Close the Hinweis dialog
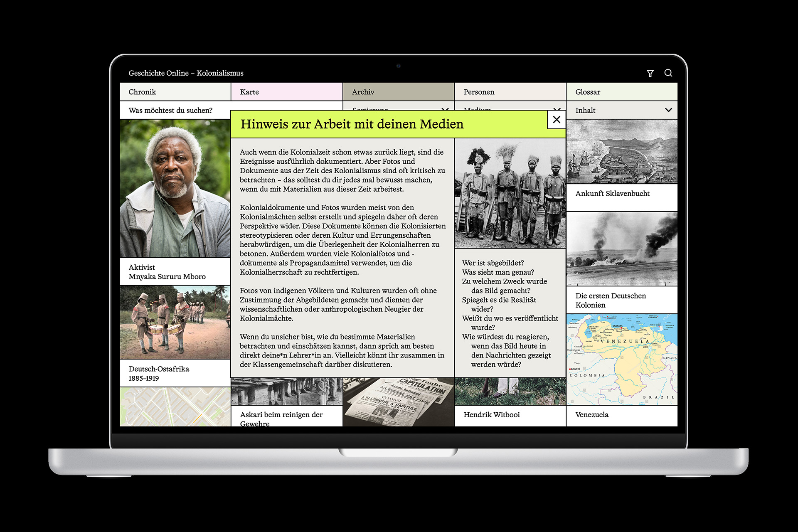This screenshot has height=532, width=798. [557, 120]
